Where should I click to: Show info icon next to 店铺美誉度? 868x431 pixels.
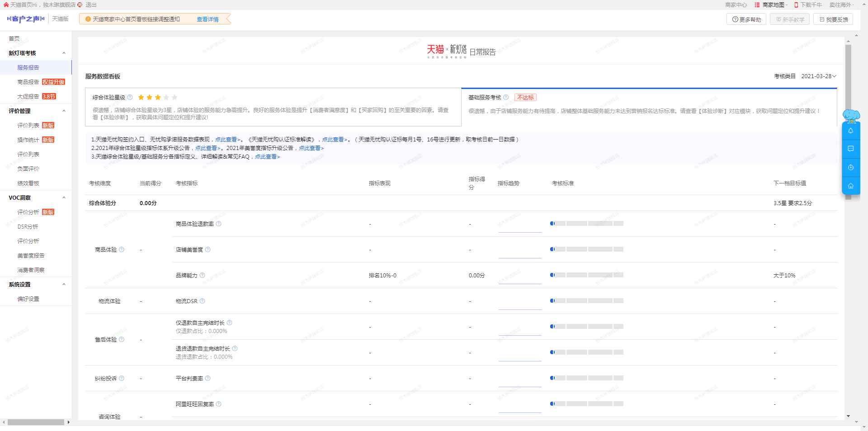click(x=208, y=249)
